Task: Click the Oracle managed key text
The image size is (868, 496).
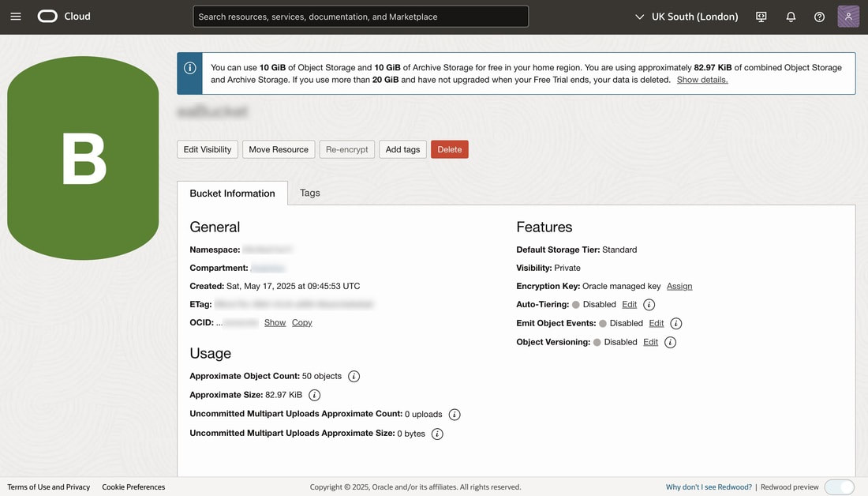Action: pos(621,287)
